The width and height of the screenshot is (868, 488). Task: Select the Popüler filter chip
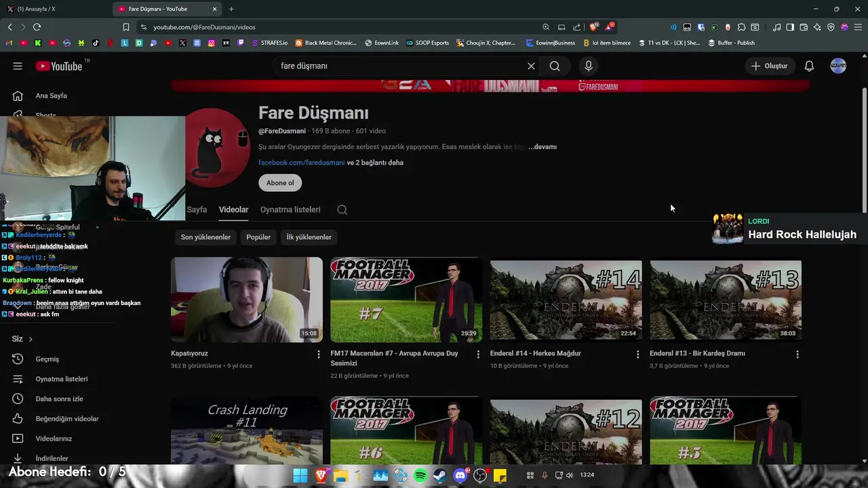pyautogui.click(x=258, y=237)
